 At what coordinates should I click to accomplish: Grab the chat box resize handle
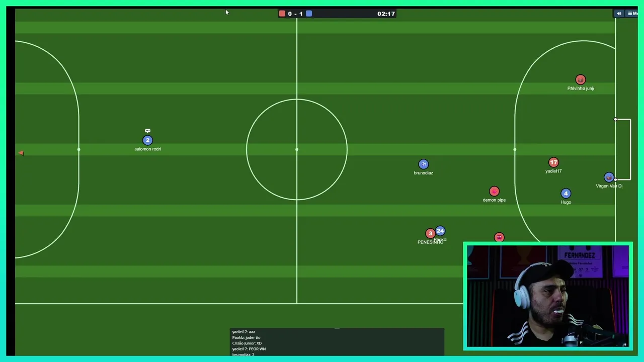(337, 328)
